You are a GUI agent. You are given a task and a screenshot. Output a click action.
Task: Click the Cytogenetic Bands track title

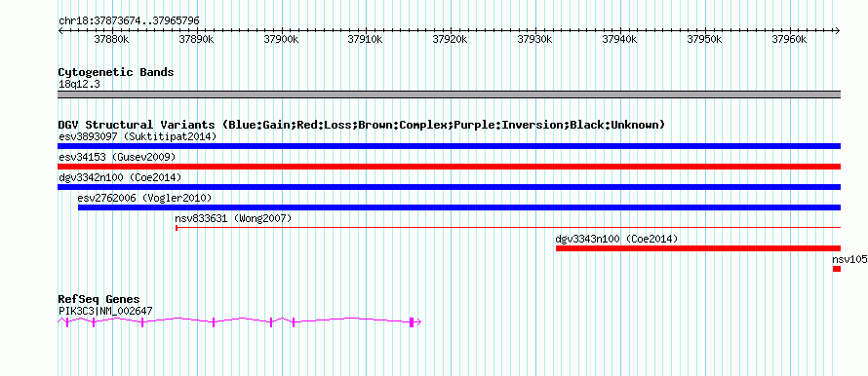(x=116, y=72)
